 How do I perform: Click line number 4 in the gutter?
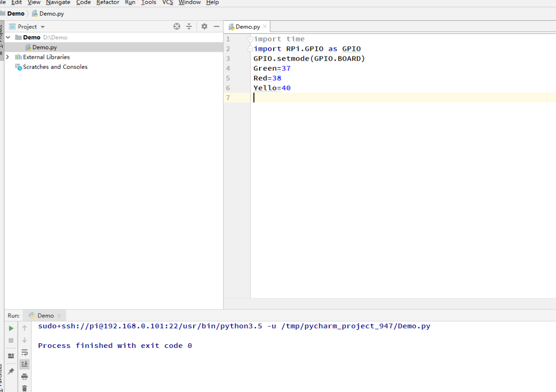point(228,68)
